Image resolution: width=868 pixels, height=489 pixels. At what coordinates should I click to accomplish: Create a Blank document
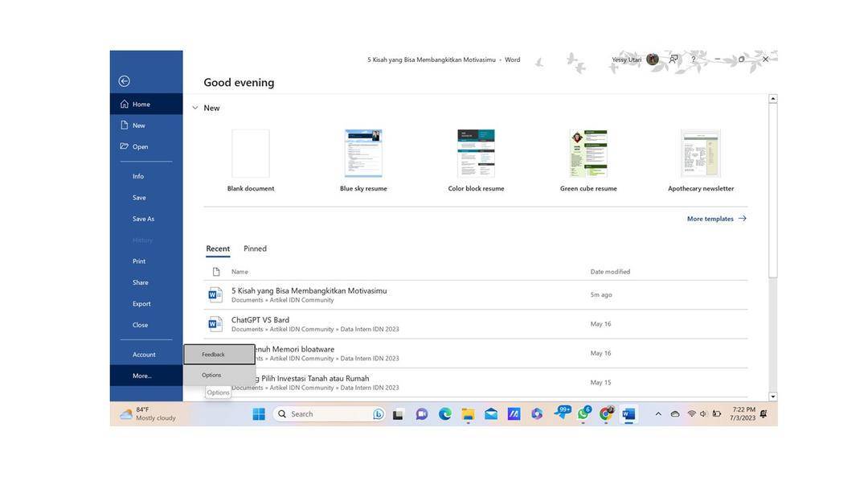(x=251, y=160)
